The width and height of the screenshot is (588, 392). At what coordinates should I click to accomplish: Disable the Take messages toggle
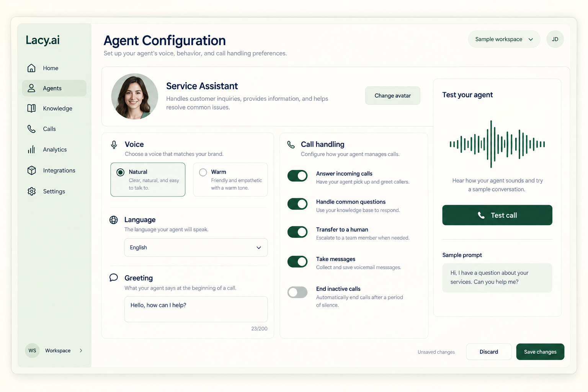[297, 261]
